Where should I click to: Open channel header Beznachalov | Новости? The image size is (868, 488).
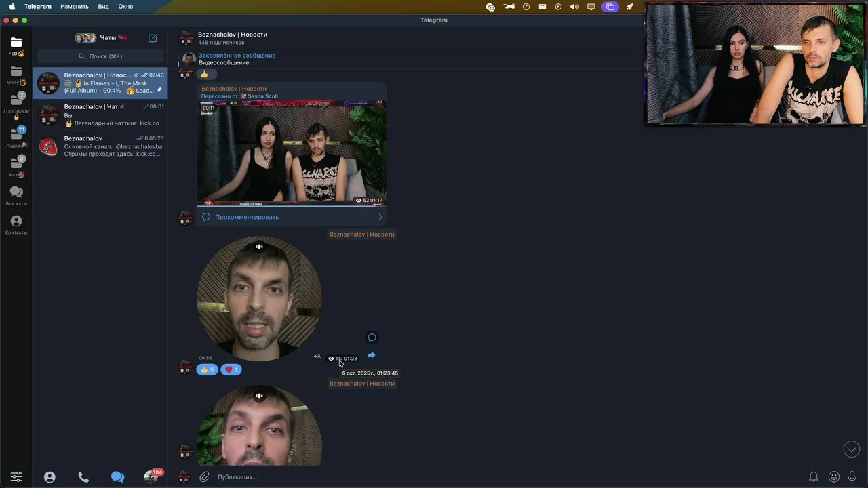tap(233, 35)
